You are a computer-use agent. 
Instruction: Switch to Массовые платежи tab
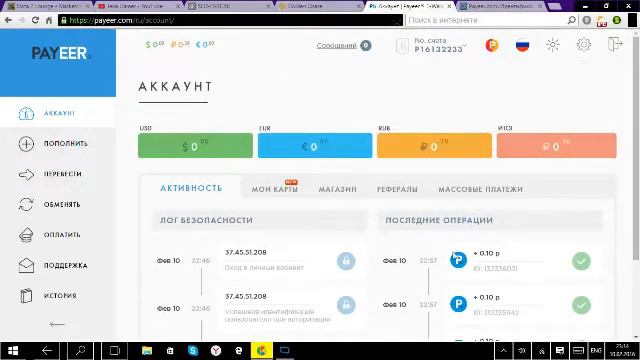480,189
